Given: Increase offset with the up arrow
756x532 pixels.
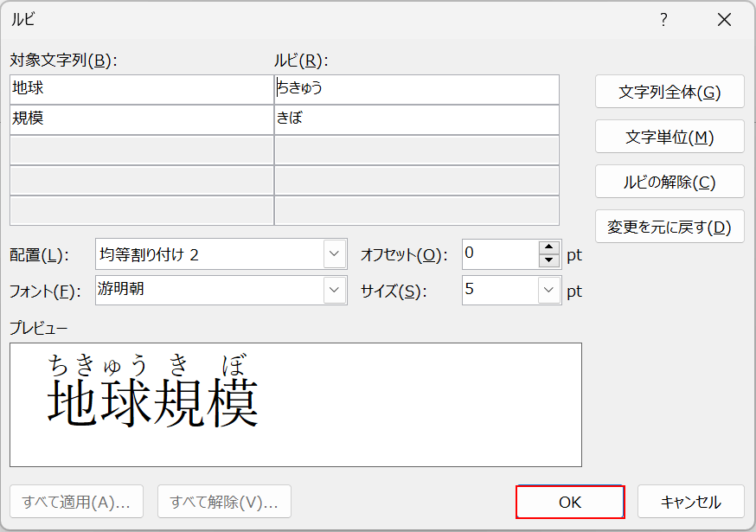Looking at the screenshot, I should tap(549, 248).
